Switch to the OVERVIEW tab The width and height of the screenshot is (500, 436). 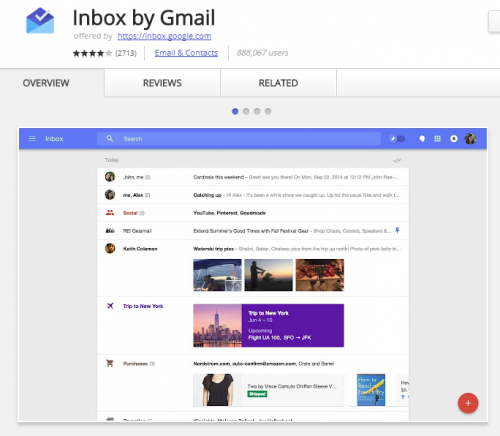click(x=46, y=83)
